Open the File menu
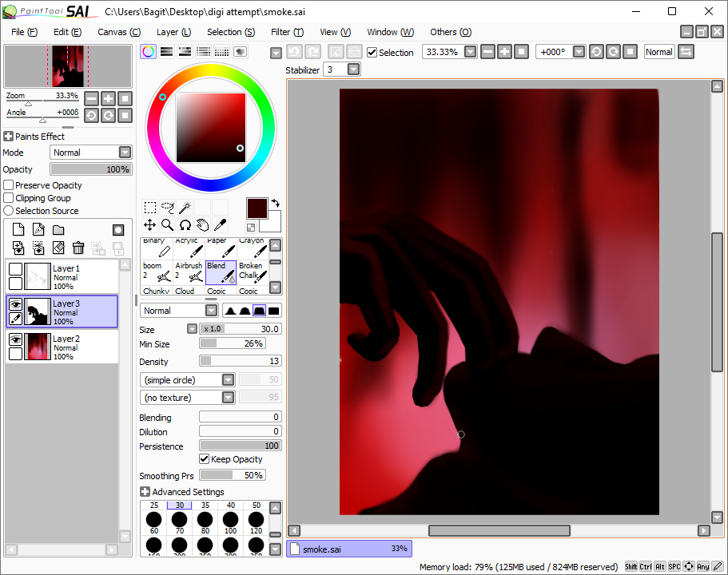Viewport: 728px width, 575px height. click(24, 32)
